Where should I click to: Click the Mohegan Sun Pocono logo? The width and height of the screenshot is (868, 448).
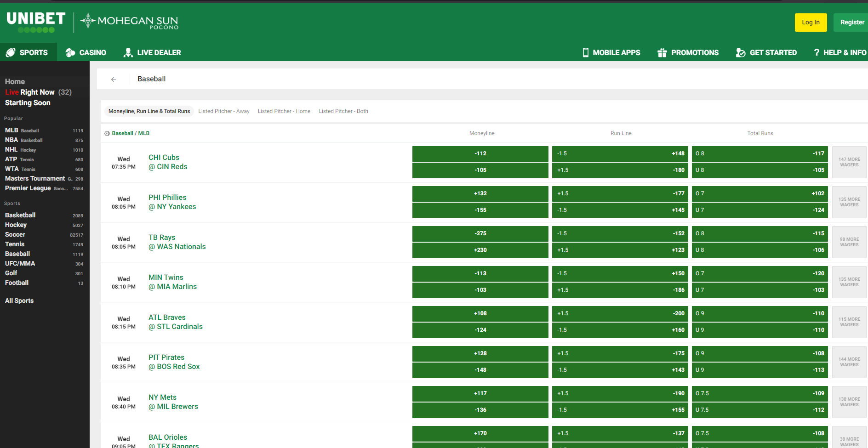pos(129,22)
